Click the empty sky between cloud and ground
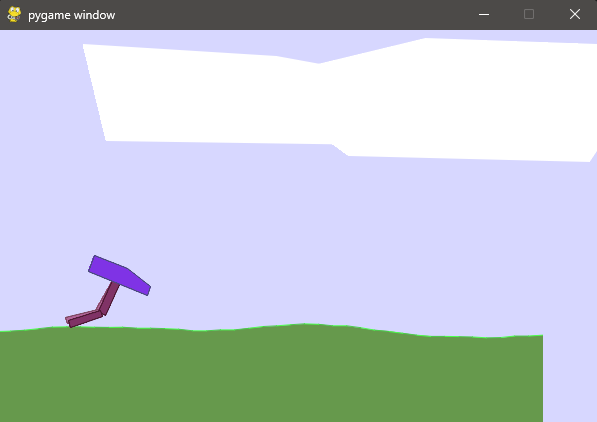This screenshot has height=422, width=597. (305, 236)
